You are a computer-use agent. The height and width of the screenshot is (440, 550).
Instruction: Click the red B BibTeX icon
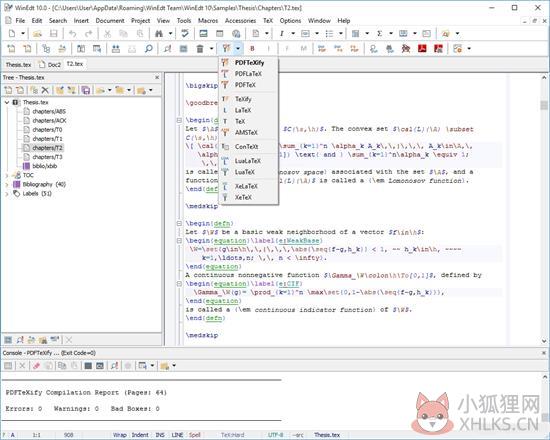[x=252, y=49]
